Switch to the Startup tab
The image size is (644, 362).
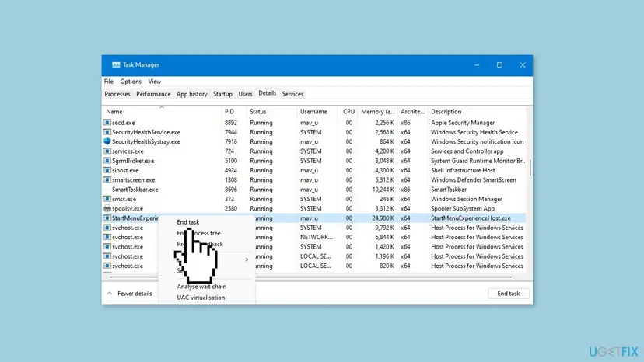point(222,94)
